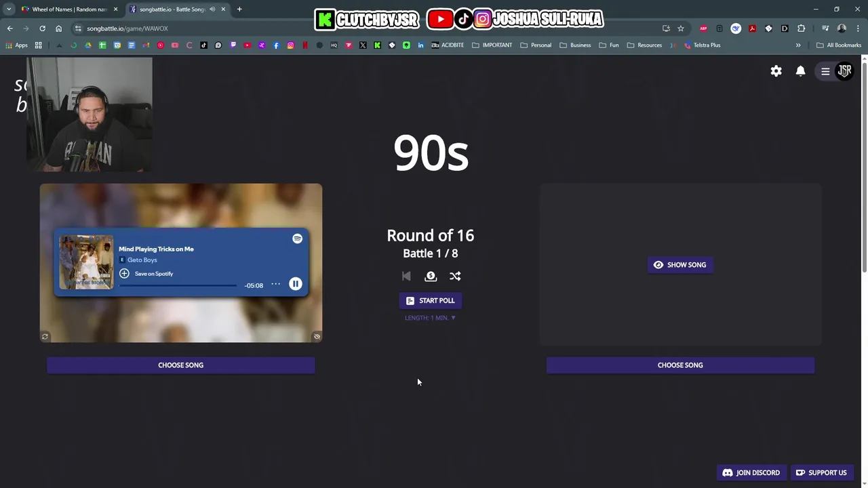The image size is (868, 488).
Task: Join the Discord server
Action: pos(751,472)
